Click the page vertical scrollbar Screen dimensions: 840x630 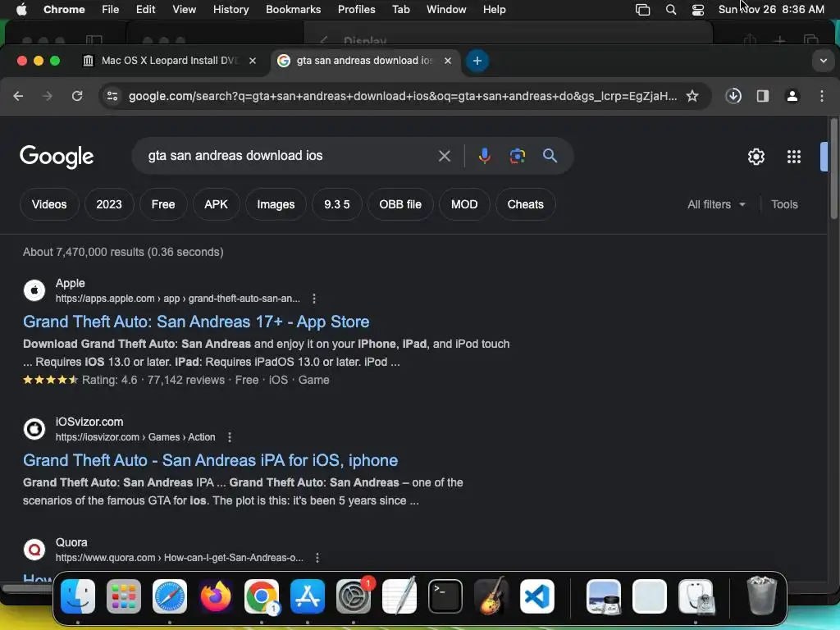click(833, 168)
